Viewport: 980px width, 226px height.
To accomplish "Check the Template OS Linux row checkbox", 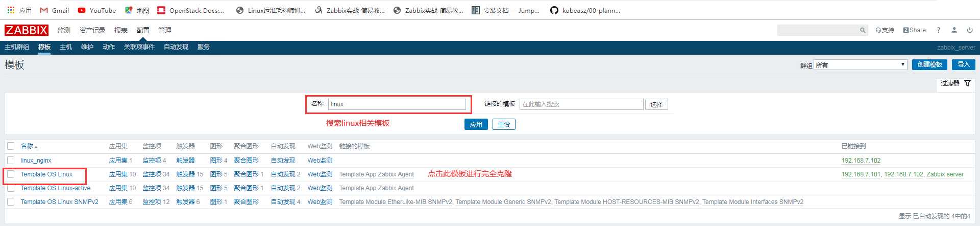I will 11,174.
